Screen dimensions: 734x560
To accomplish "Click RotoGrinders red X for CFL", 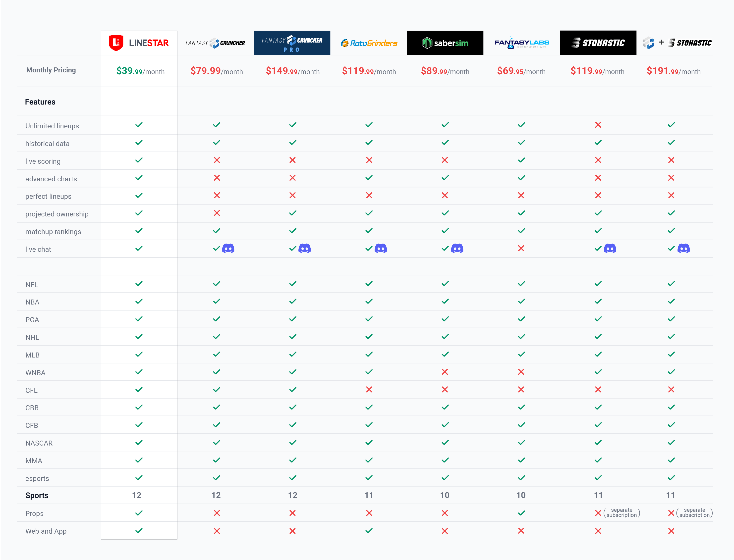I will coord(369,389).
